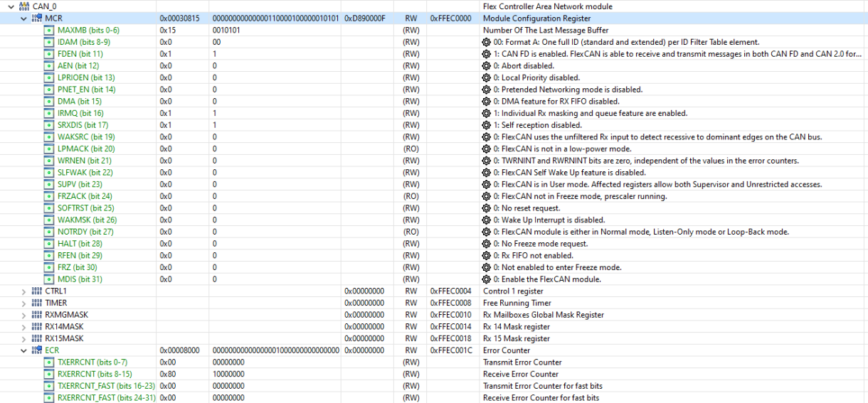Click the gear icon next to the CAN FD enabled description
The image size is (868, 403).
click(487, 54)
